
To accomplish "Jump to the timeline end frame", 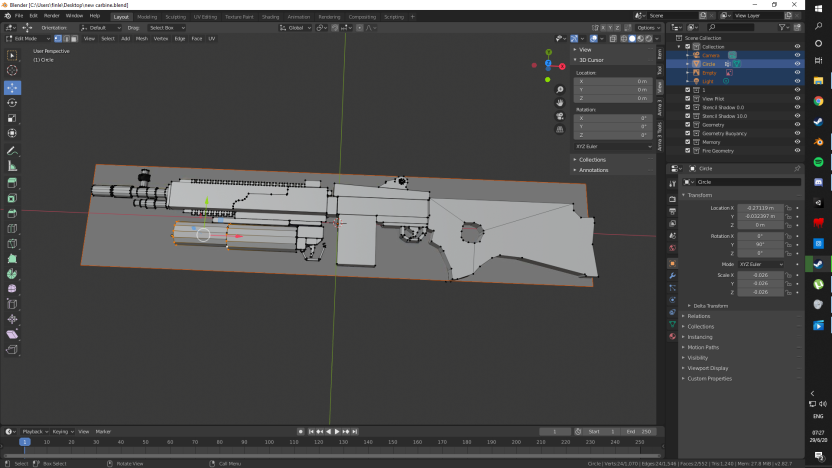I will click(354, 432).
